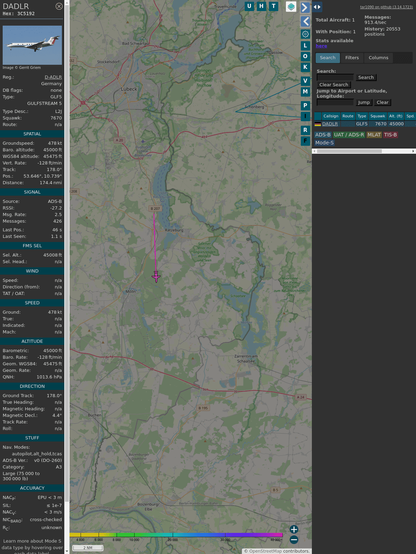The image size is (416, 554).
Task: Collapse the sidebar with left chevron
Action: [305, 22]
